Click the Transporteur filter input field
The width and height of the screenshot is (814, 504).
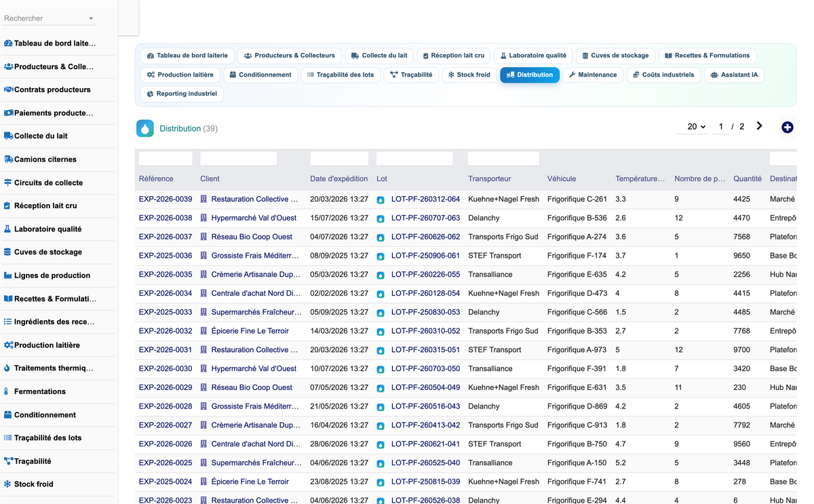[x=504, y=159]
